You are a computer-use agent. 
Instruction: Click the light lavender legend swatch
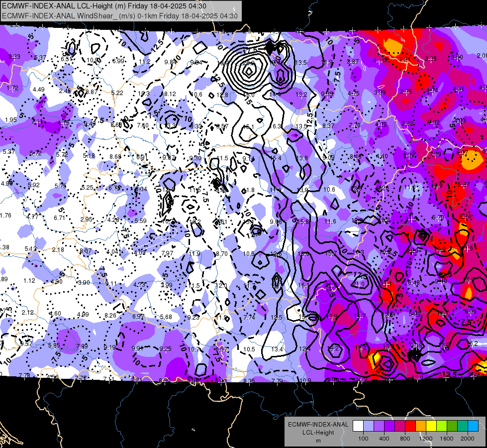click(369, 426)
